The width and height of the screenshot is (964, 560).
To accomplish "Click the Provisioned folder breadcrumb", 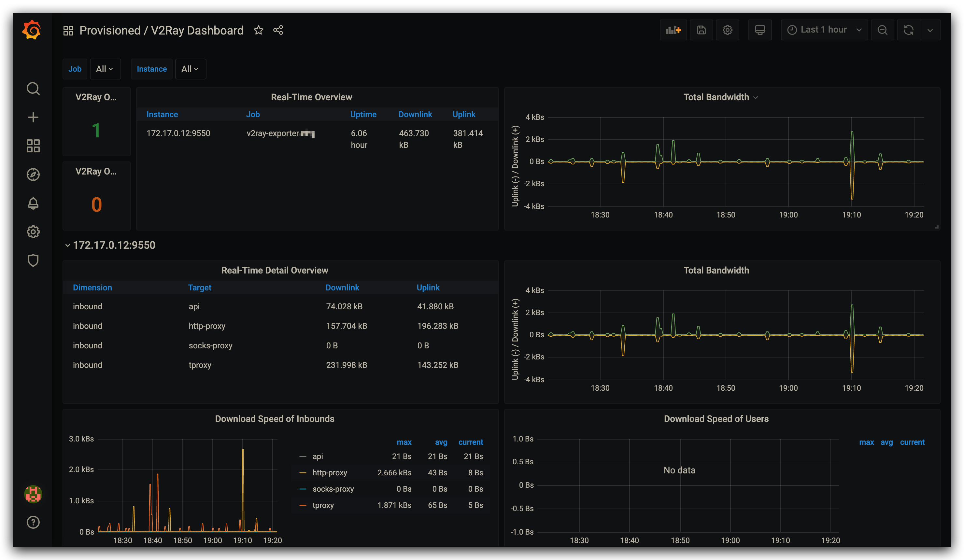I will [x=110, y=30].
